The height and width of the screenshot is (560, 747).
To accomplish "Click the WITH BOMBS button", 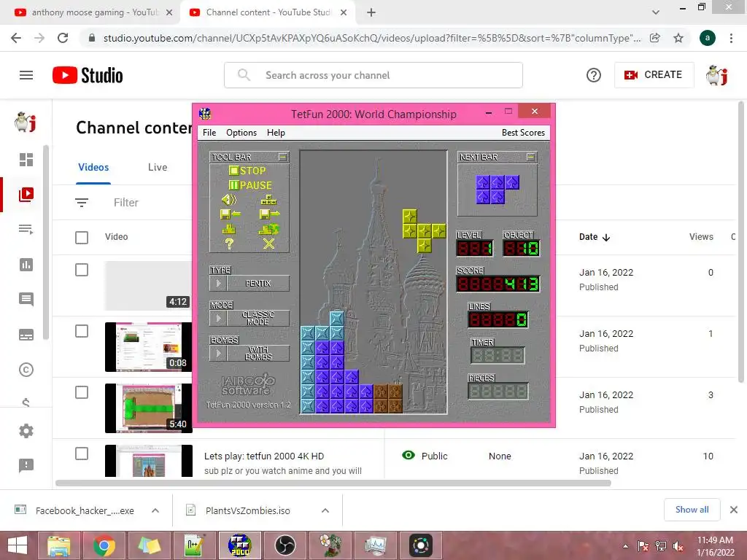I will 258,354.
